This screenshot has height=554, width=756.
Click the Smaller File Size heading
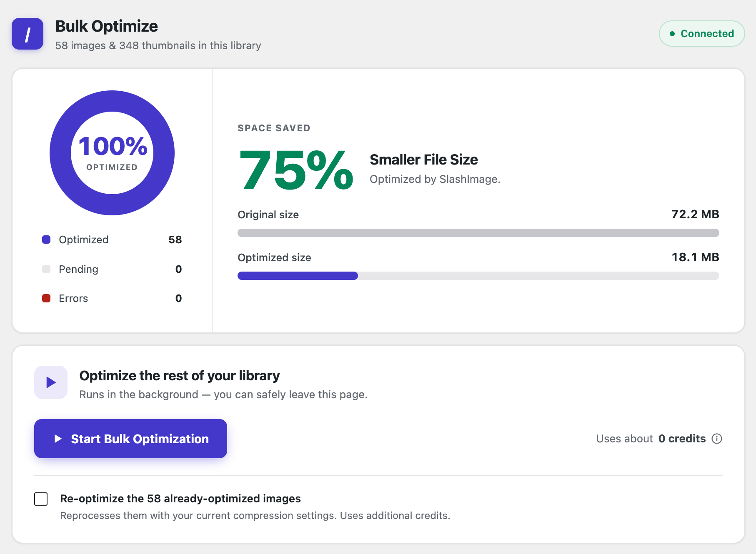[424, 160]
